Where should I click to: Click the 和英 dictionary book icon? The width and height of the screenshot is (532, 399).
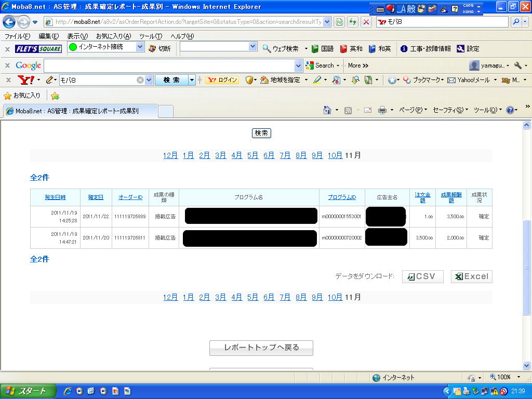[x=372, y=49]
